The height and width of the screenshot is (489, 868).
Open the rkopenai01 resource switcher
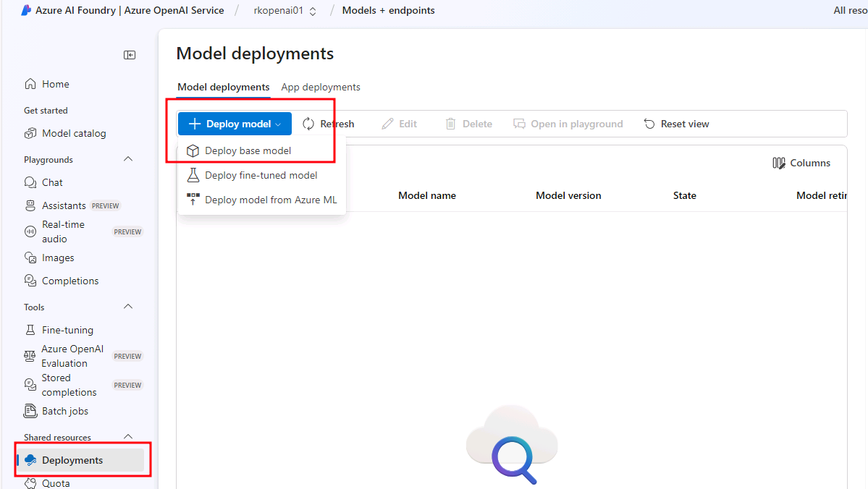click(x=285, y=11)
